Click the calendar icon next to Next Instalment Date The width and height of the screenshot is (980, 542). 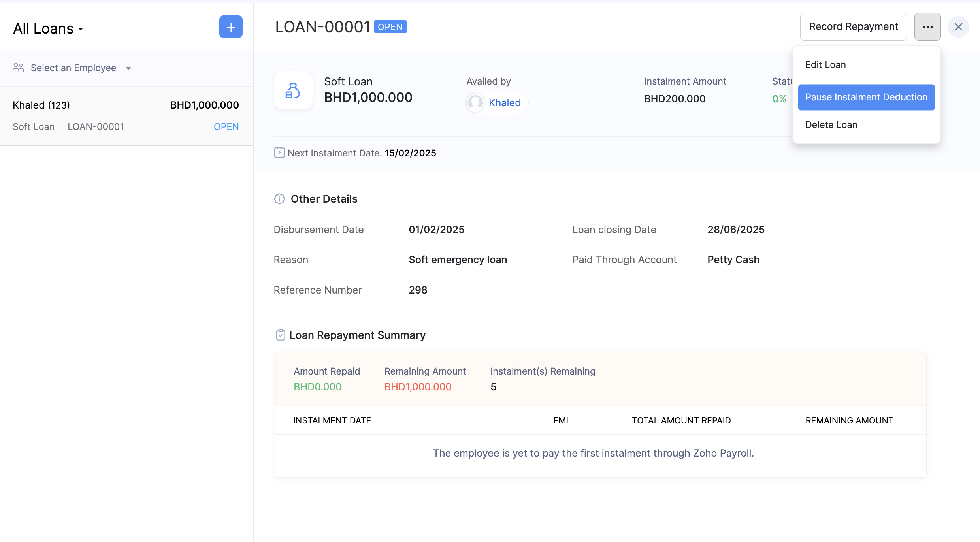point(279,152)
